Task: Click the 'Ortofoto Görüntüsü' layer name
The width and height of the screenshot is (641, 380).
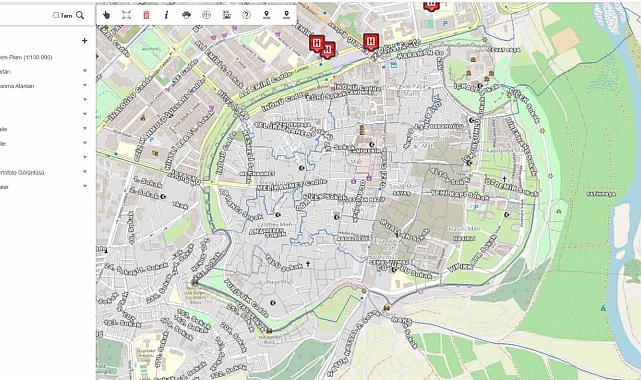Action: 22,172
